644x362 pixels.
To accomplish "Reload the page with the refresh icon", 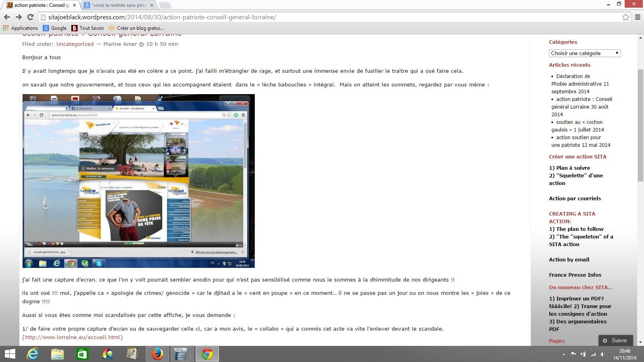I will click(30, 17).
